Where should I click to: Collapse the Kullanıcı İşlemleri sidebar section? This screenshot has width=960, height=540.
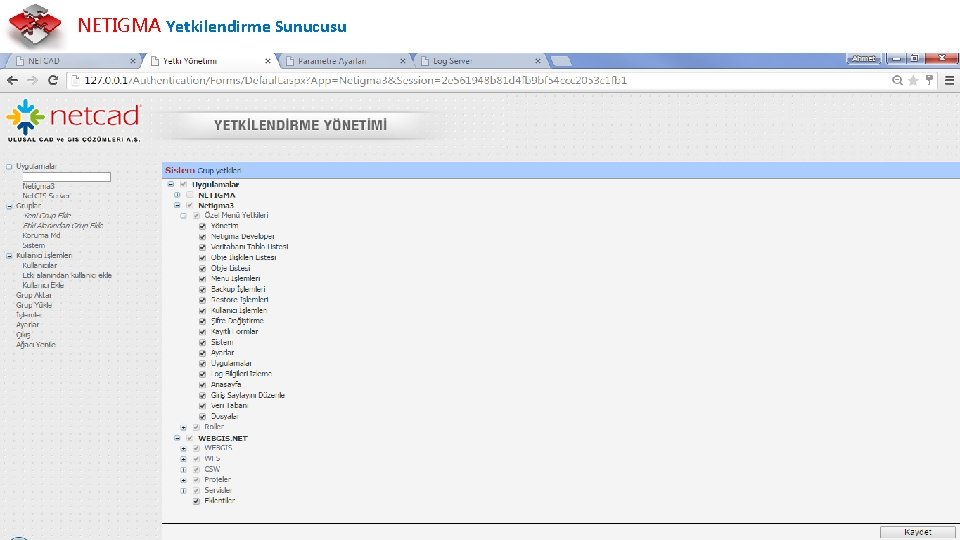[x=9, y=256]
